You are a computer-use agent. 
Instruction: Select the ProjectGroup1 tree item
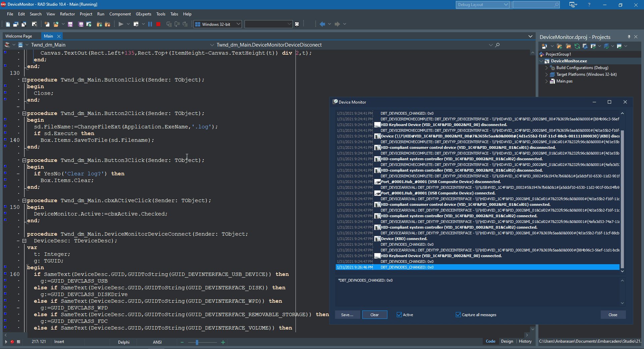[558, 54]
